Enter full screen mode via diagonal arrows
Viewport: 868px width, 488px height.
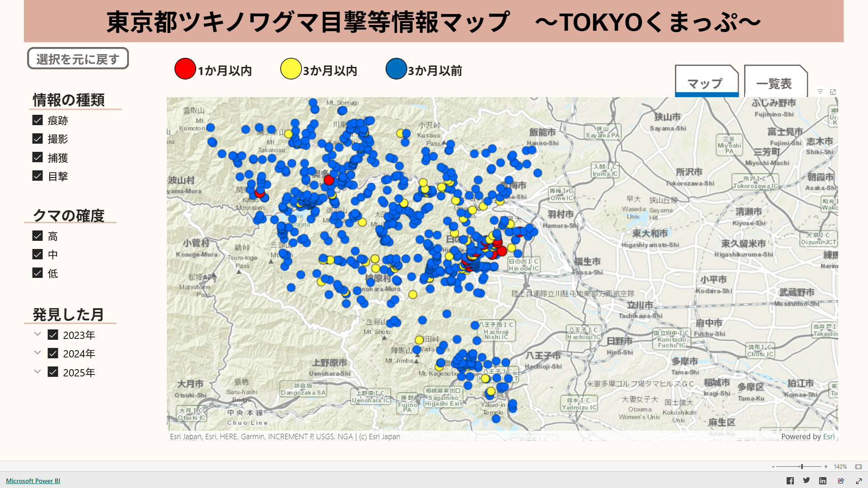pos(859,481)
